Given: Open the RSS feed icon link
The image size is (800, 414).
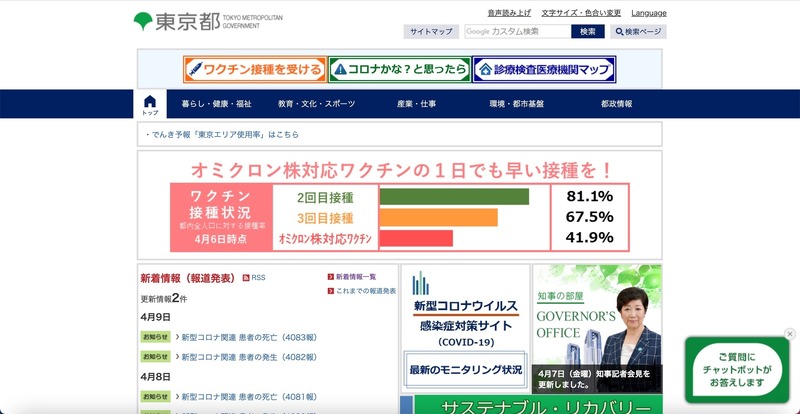Looking at the screenshot, I should [253, 277].
